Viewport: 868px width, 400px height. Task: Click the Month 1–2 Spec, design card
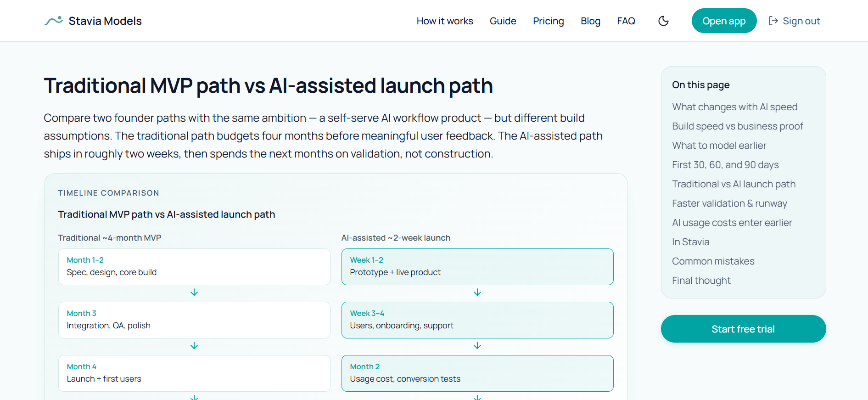tap(194, 267)
